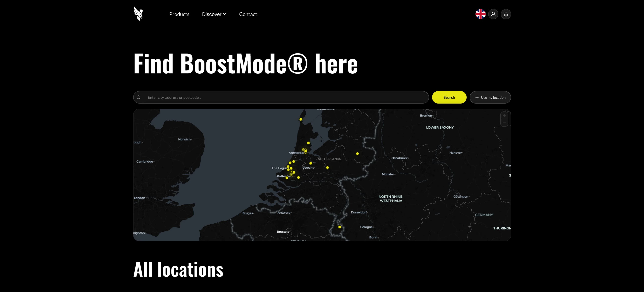644x292 pixels.
Task: Click the Cologne label on the map
Action: click(x=366, y=227)
